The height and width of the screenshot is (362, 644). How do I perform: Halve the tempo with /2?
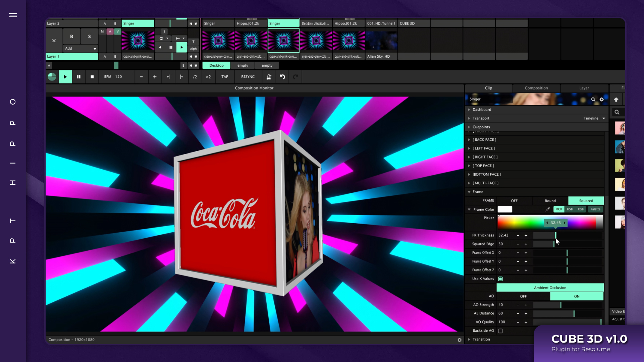pyautogui.click(x=195, y=77)
